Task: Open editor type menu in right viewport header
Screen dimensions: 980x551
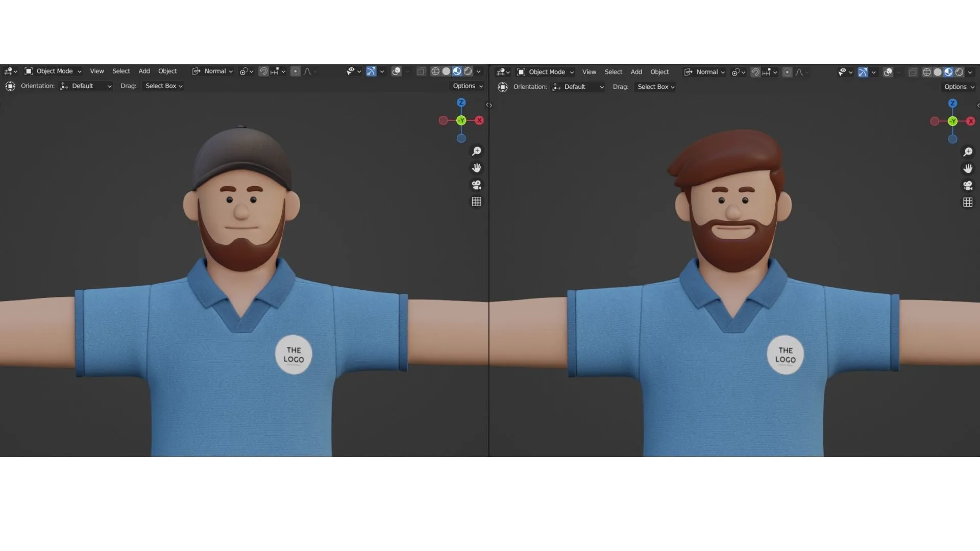Action: (x=503, y=72)
